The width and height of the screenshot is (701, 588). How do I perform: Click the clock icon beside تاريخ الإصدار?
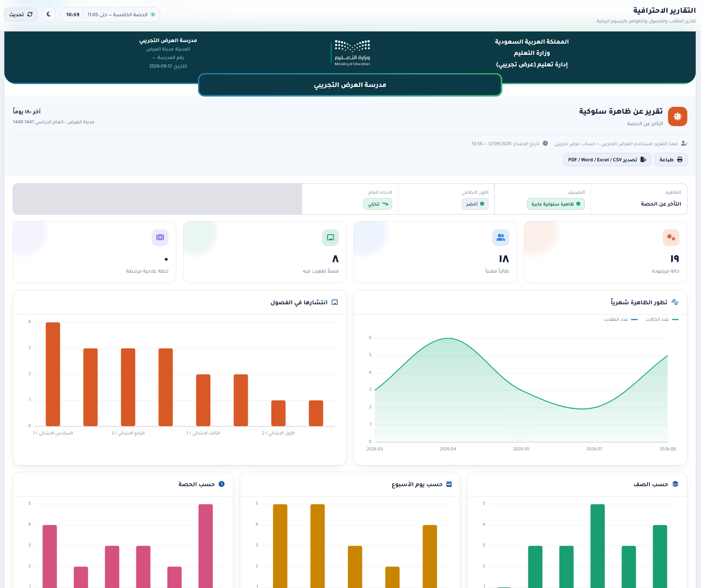(545, 143)
